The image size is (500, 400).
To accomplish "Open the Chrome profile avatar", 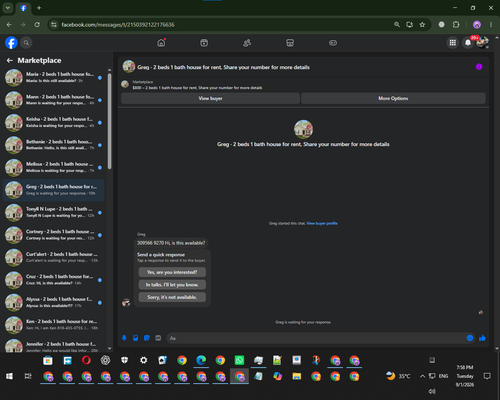I will (477, 25).
